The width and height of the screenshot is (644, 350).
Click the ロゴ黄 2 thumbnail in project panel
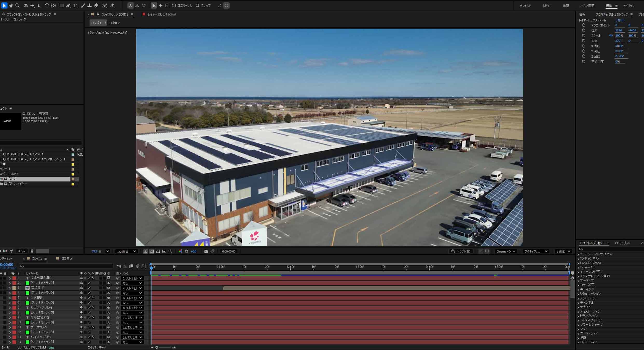11,121
